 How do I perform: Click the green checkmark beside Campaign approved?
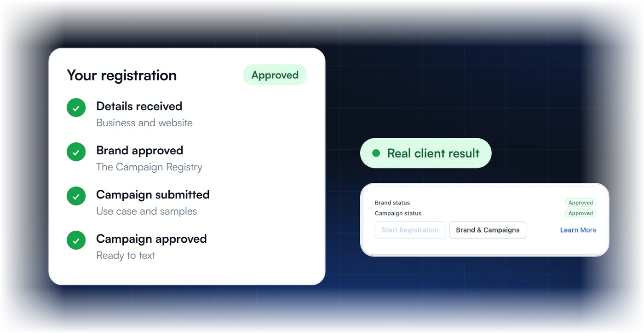coord(76,240)
